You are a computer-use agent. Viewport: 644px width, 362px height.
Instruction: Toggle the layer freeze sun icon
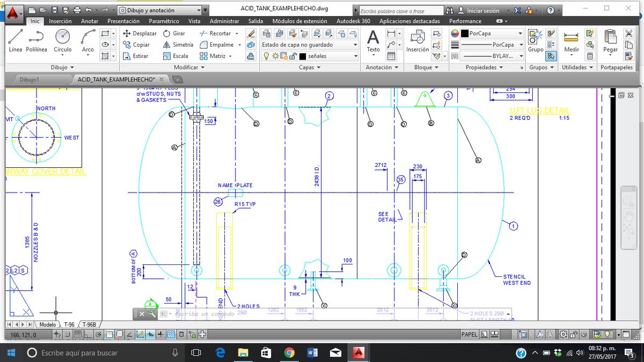(x=275, y=56)
